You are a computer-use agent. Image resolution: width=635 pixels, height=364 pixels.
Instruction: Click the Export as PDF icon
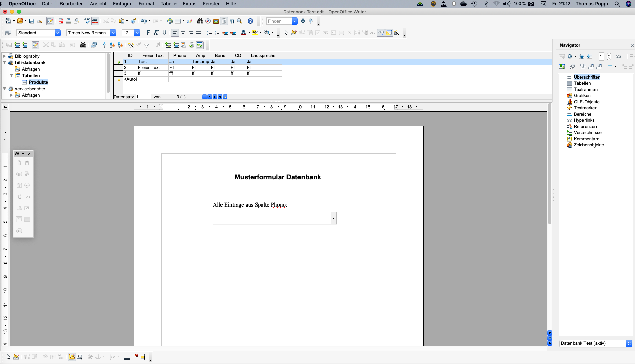tap(61, 21)
